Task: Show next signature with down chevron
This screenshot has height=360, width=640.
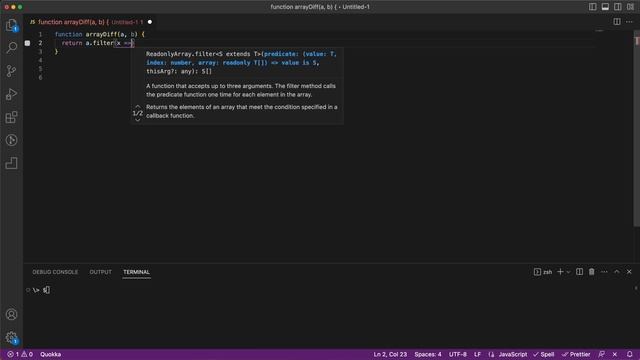Action: click(x=138, y=120)
